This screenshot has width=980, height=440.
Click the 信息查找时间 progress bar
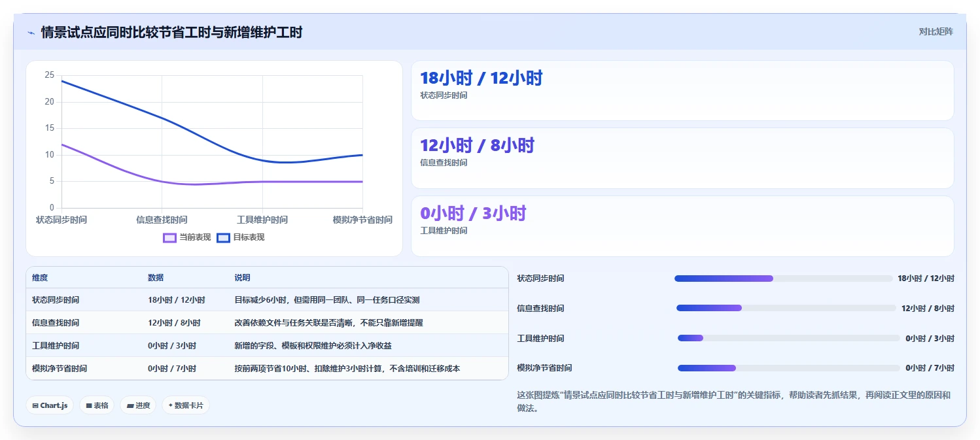(786, 308)
